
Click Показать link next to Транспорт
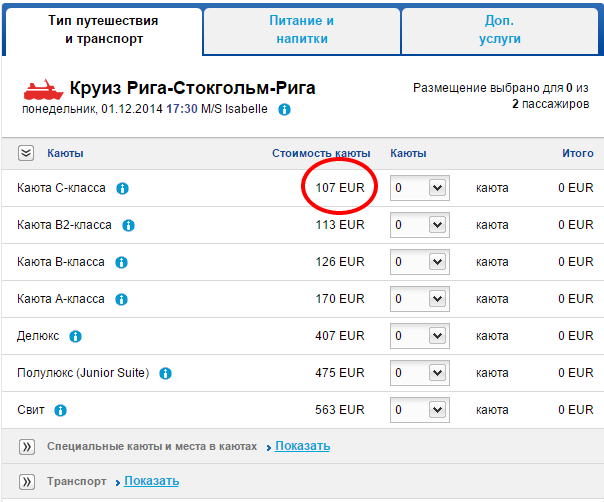click(151, 481)
